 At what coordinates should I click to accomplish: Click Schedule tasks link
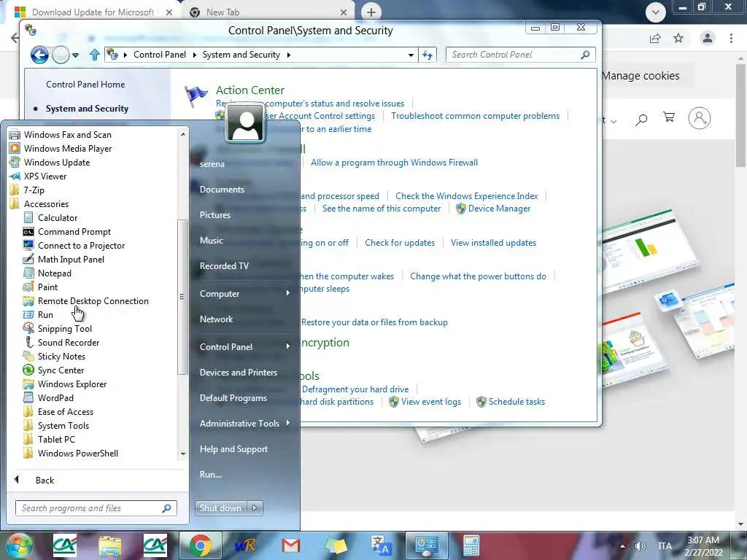tap(517, 402)
